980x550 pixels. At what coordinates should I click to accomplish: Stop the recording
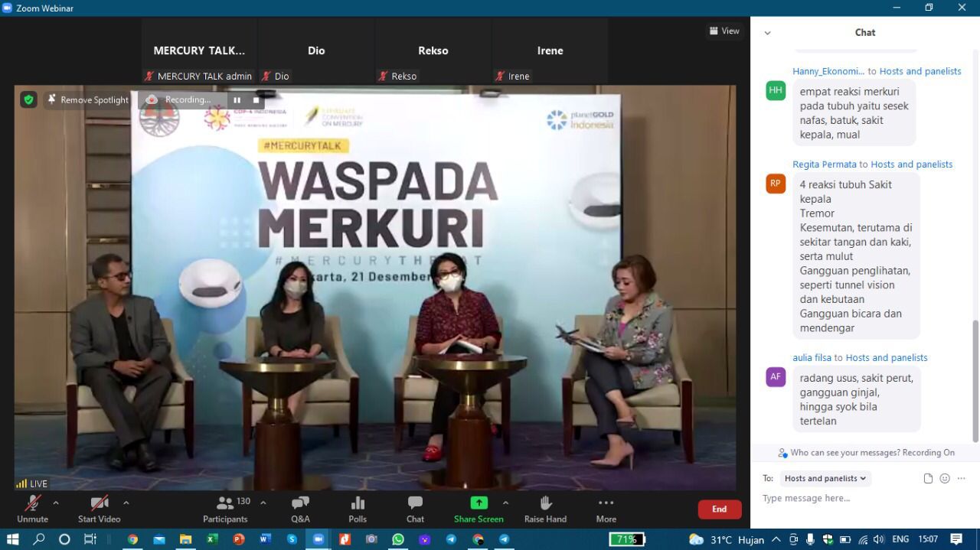click(x=256, y=100)
